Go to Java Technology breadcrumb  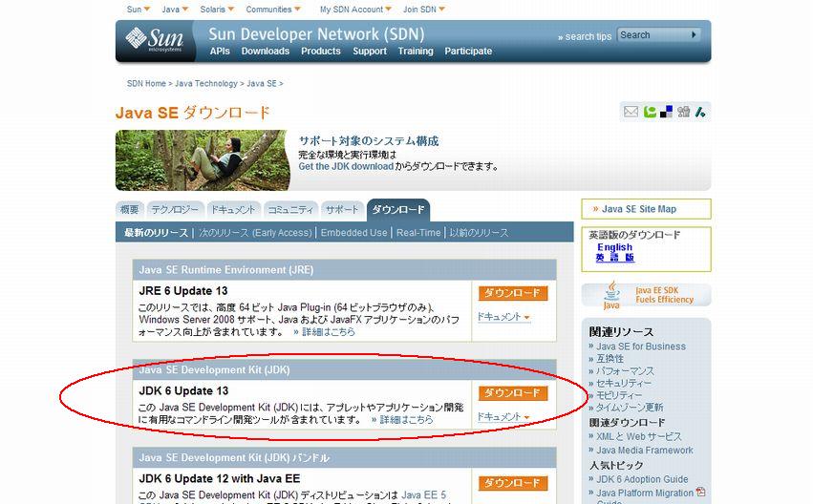pos(205,83)
